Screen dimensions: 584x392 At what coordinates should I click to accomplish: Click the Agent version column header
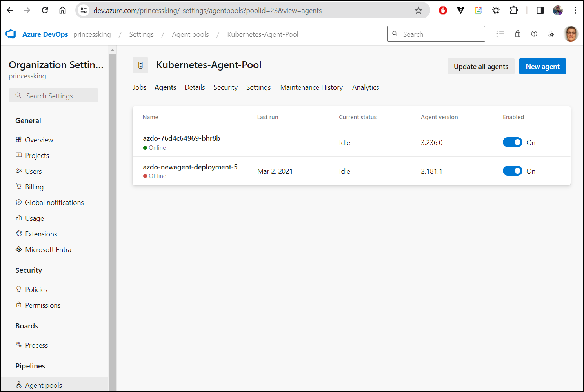(x=439, y=117)
